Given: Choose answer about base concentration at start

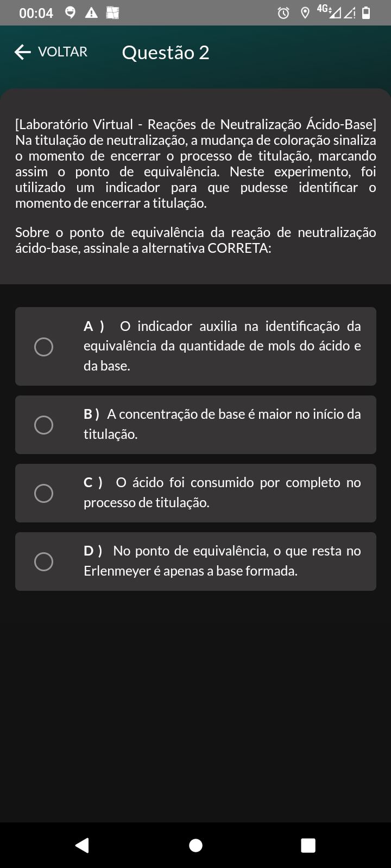Looking at the screenshot, I should [222, 424].
